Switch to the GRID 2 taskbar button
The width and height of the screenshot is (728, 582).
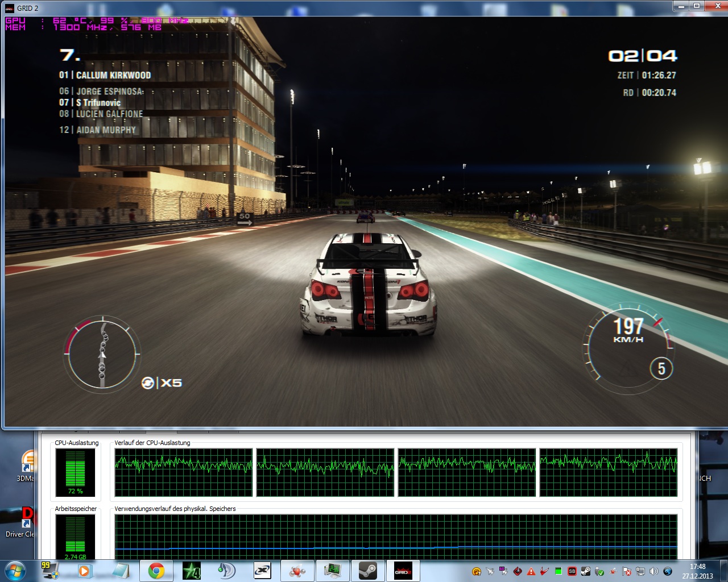point(403,571)
